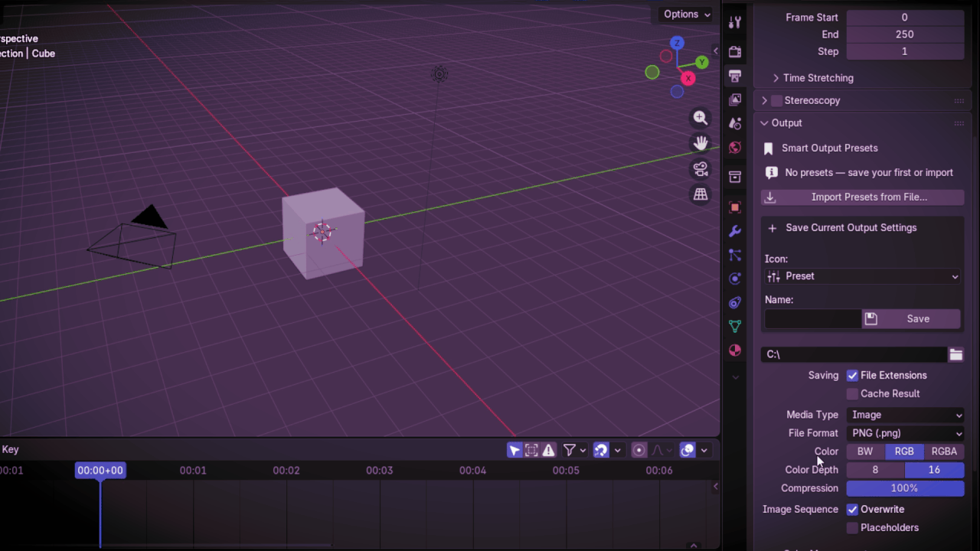The width and height of the screenshot is (980, 551).
Task: Enable the Placeholders checkbox
Action: (x=852, y=528)
